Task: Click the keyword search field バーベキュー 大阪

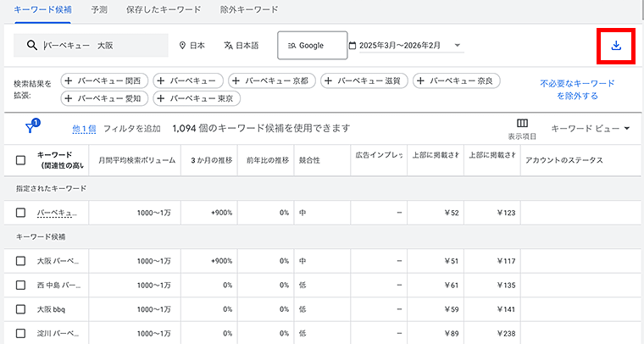Action: click(x=91, y=46)
